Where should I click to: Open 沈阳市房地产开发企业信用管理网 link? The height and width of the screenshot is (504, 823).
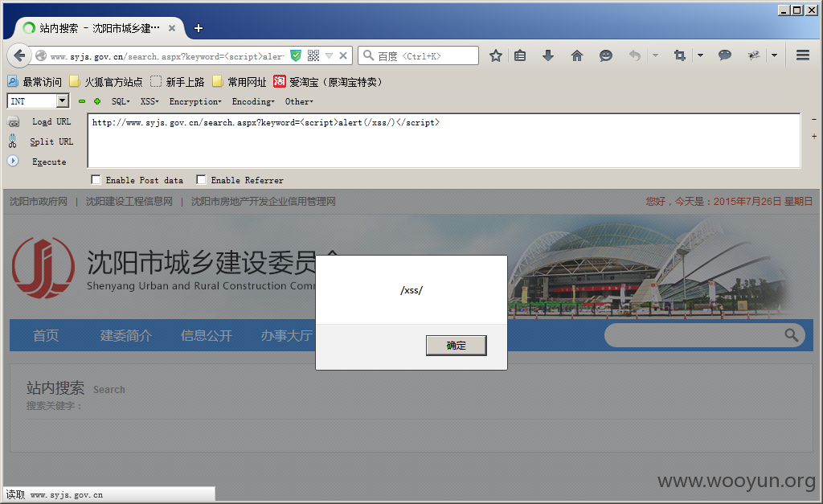[264, 202]
